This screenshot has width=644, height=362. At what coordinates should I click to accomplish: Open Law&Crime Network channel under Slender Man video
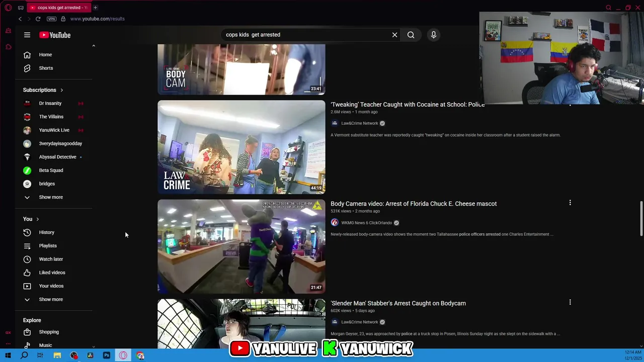pyautogui.click(x=359, y=322)
